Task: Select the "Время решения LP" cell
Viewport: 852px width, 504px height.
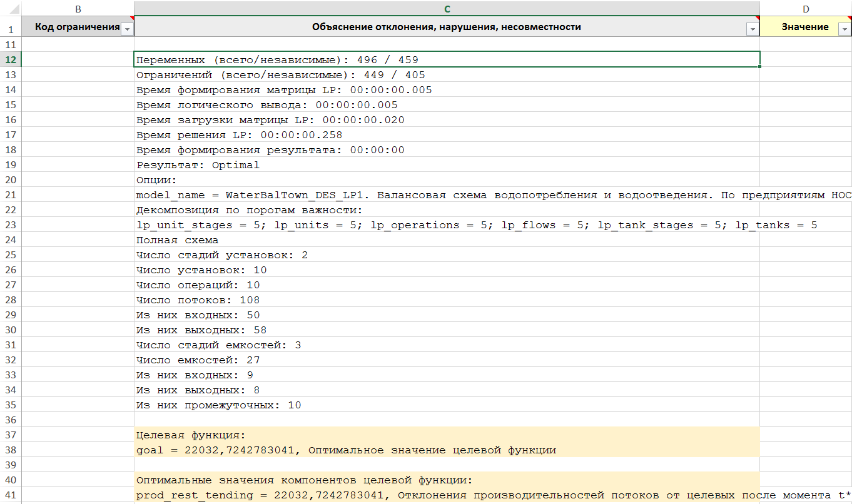Action: 239,135
